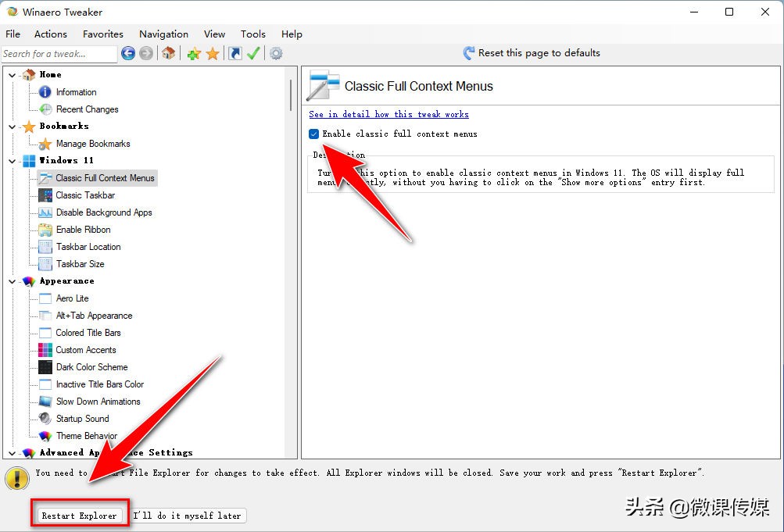The height and width of the screenshot is (532, 784).
Task: Collapse the Home tree node
Action: point(12,75)
